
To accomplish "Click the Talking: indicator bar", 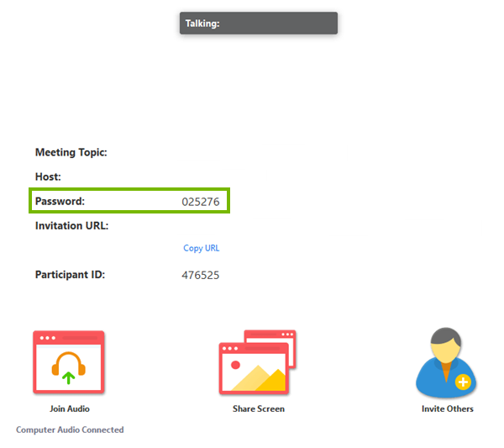I will tap(259, 24).
